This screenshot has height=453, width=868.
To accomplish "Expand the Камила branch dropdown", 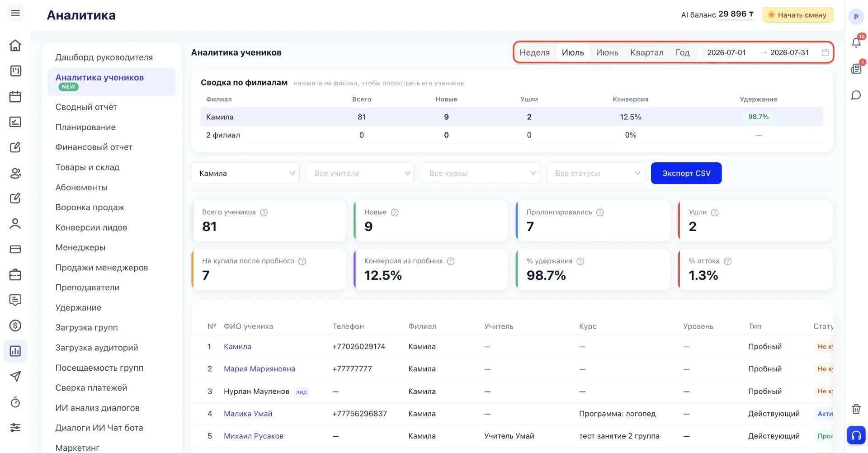I will click(245, 173).
